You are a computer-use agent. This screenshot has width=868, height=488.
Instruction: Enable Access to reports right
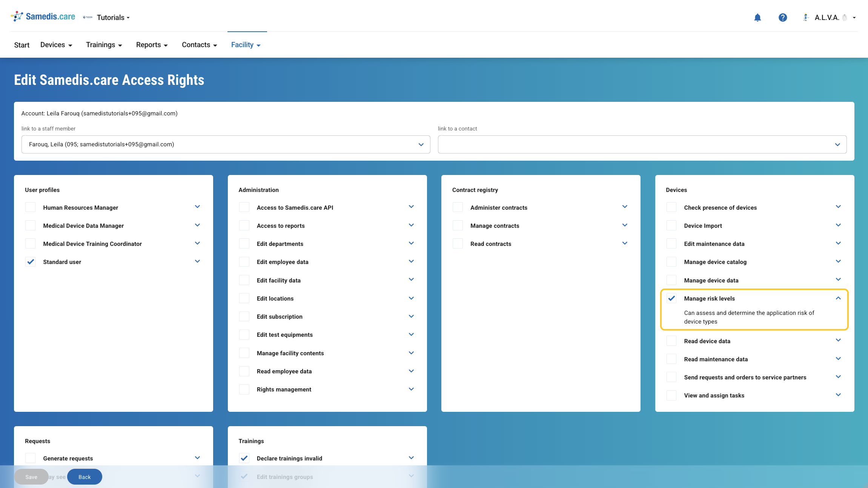coord(244,225)
